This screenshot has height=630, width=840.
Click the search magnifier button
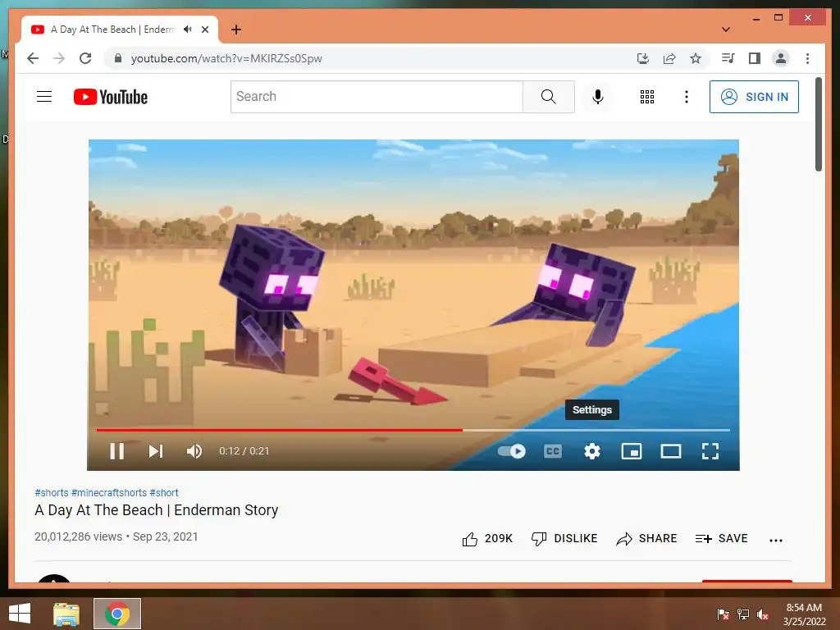(549, 97)
